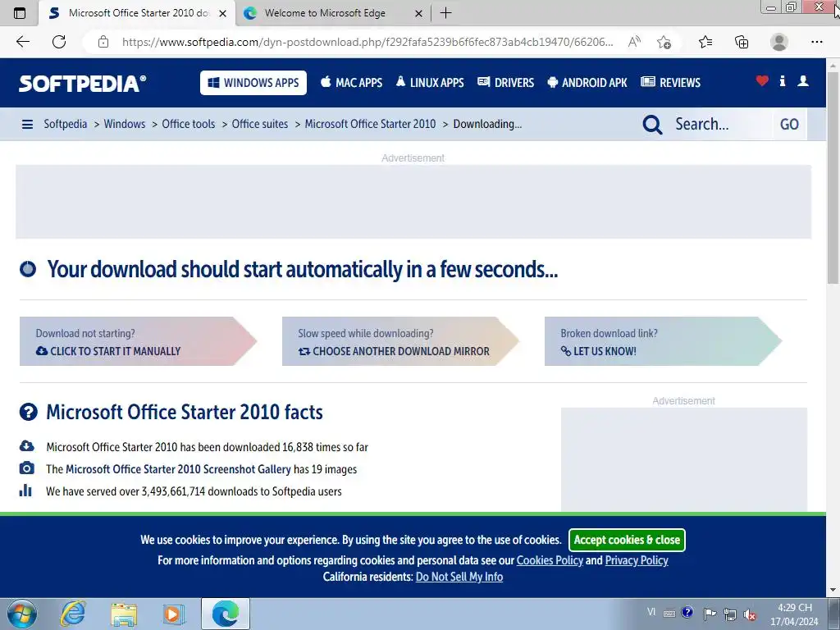Screen dimensions: 840x630
Task: Open Linux Apps section
Action: [x=430, y=83]
